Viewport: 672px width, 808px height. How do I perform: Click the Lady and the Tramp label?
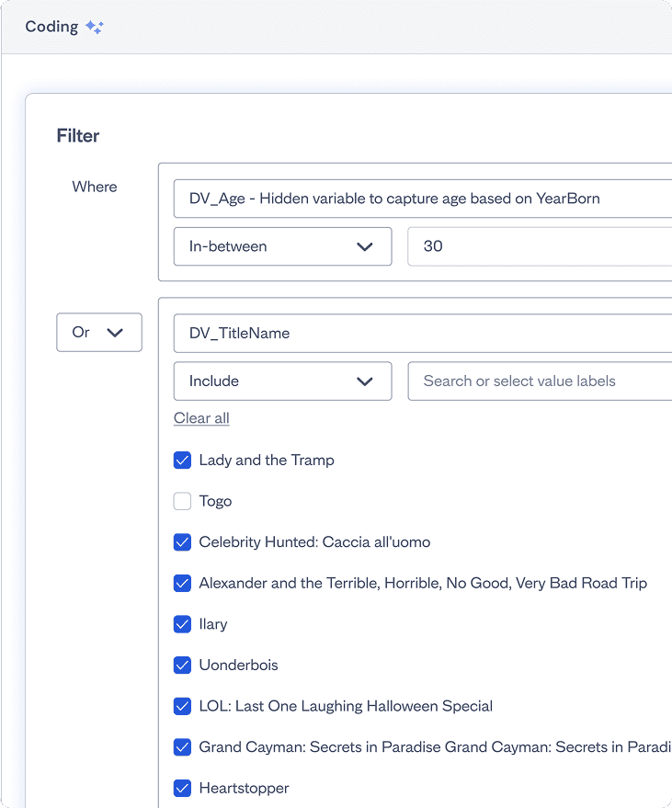point(267,461)
